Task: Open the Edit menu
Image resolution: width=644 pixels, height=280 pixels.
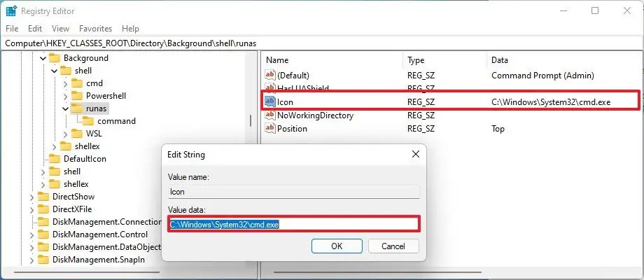Action: (x=35, y=29)
